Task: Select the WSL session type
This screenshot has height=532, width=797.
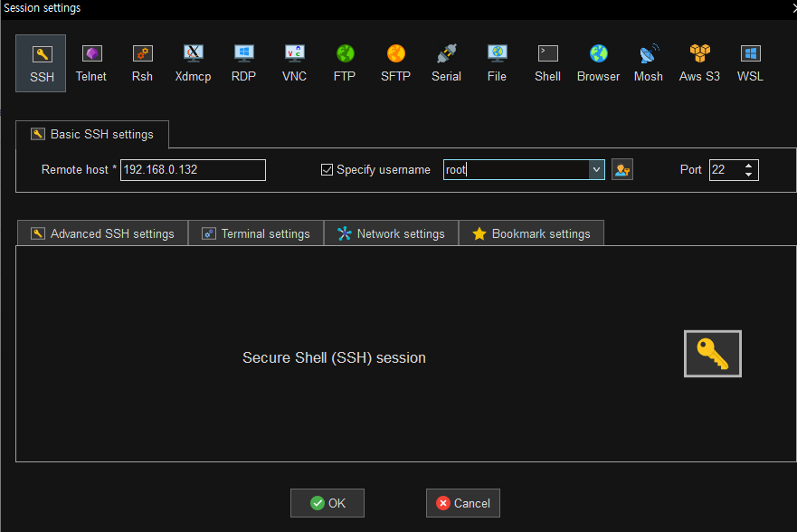Action: pos(750,63)
